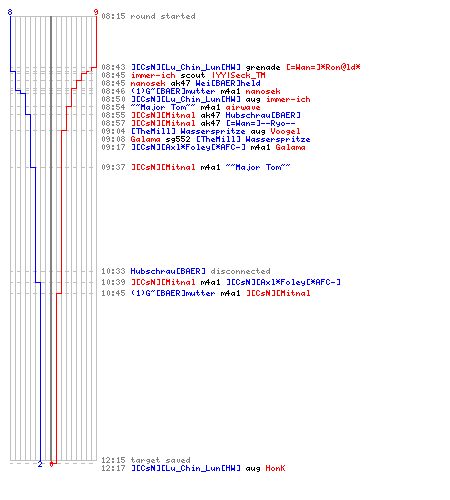Click ~~Major Tom~~ victim at 09:37

[x=258, y=167]
